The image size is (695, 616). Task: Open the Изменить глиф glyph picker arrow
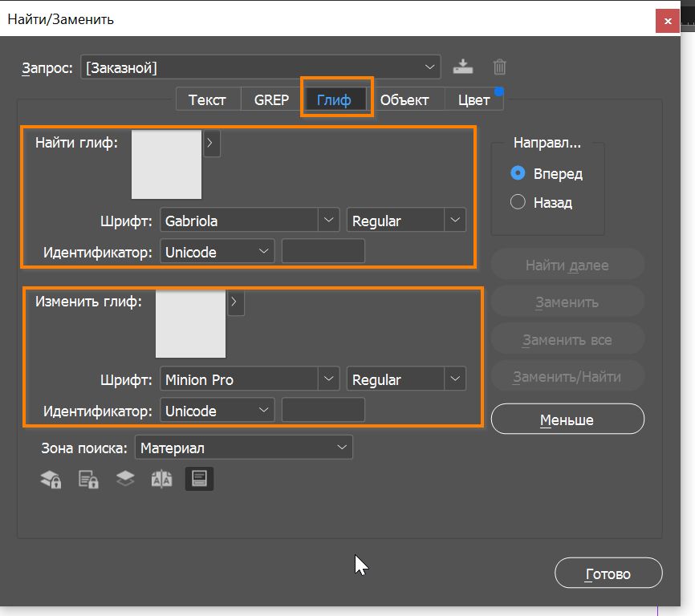pyautogui.click(x=234, y=302)
